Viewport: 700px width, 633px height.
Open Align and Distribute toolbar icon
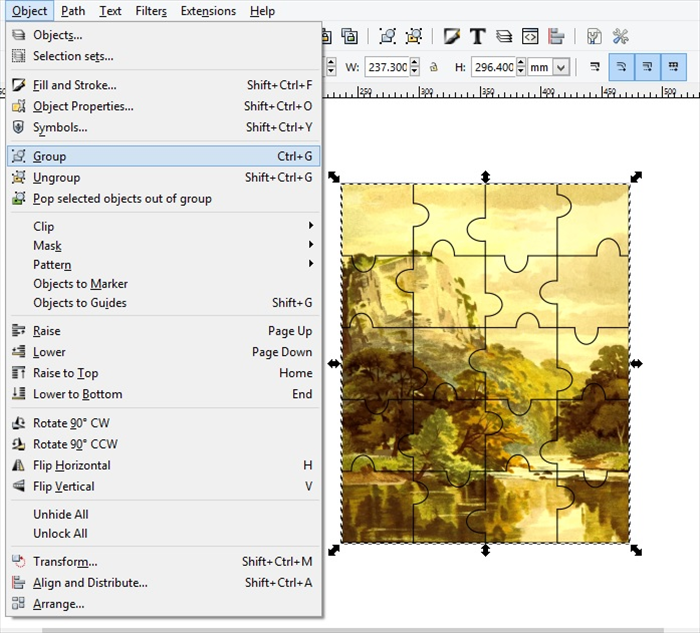click(x=556, y=36)
